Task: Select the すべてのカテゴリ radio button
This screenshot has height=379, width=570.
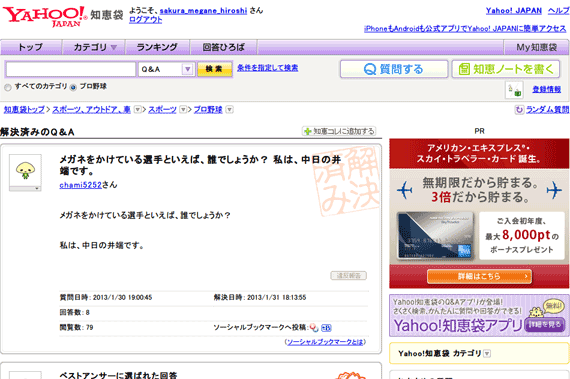Action: [x=8, y=87]
